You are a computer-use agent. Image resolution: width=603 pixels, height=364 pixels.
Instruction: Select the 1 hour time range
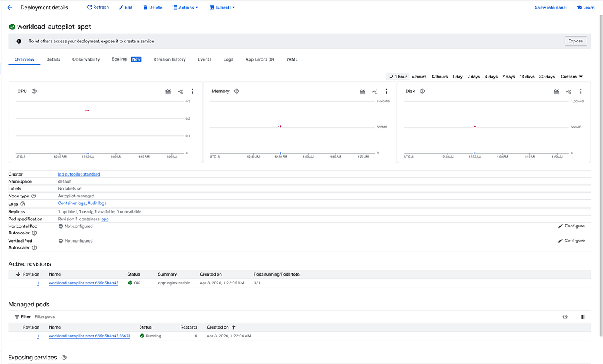pos(398,77)
